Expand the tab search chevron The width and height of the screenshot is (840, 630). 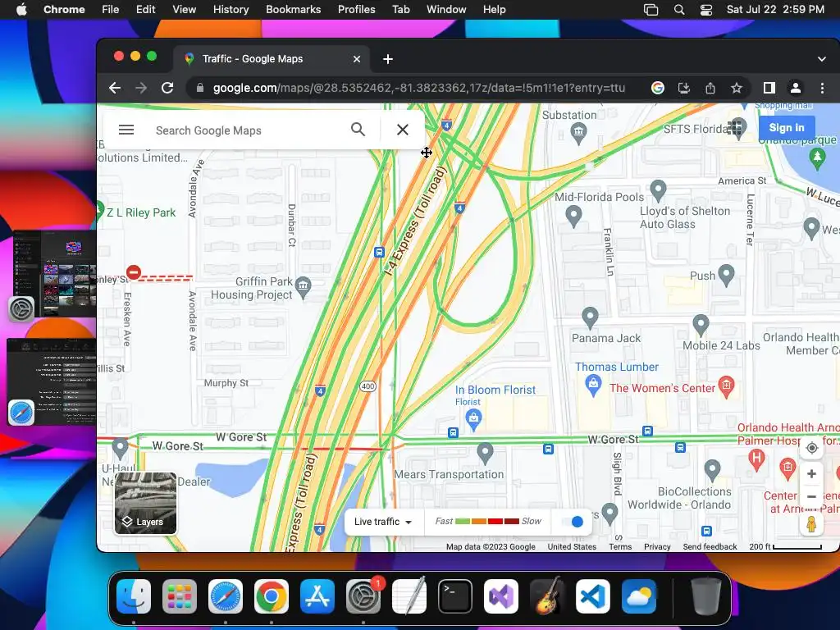pos(821,59)
